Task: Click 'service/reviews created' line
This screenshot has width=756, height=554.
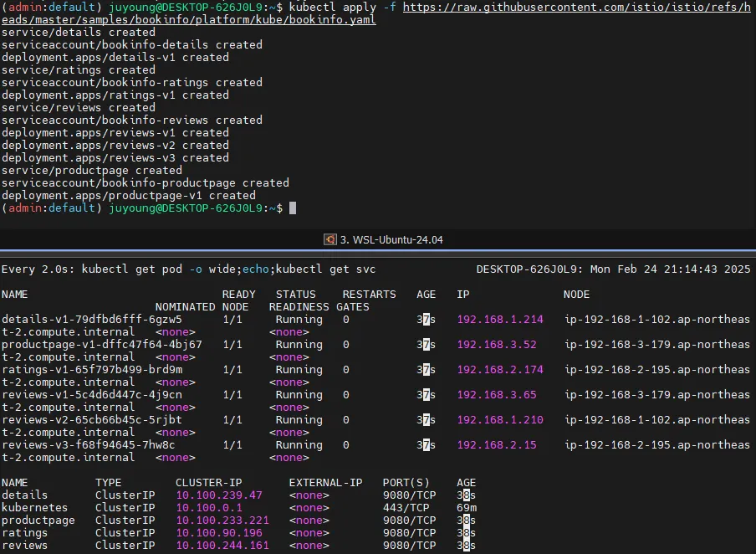Action: tap(79, 108)
